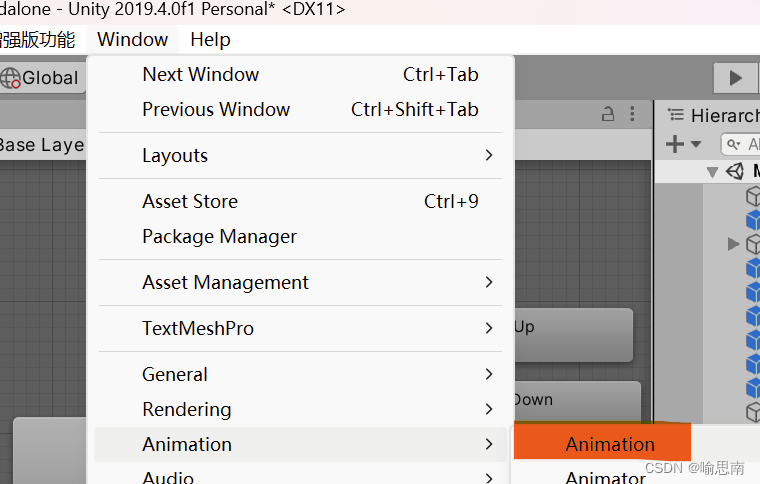Open the Window menu in menu bar
This screenshot has width=760, height=484.
pyautogui.click(x=132, y=39)
